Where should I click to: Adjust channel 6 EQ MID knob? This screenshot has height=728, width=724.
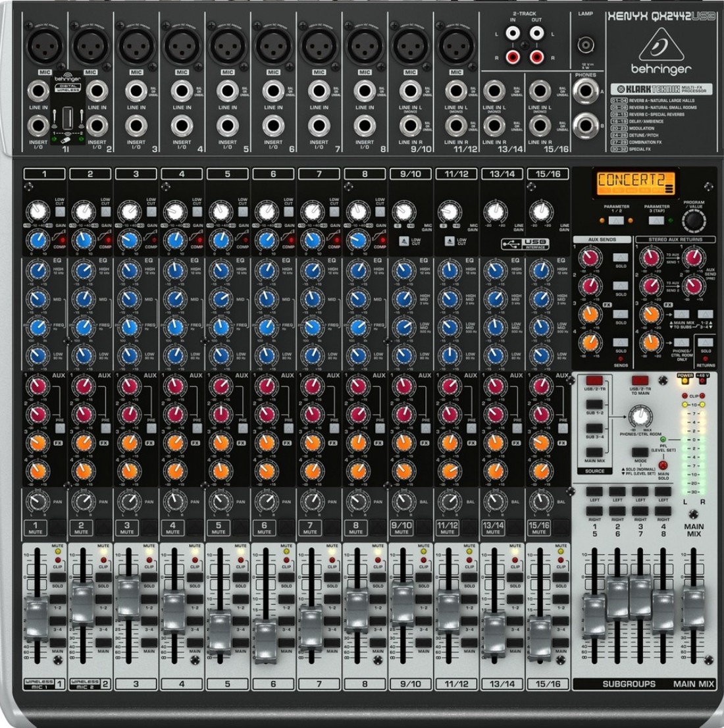[267, 299]
